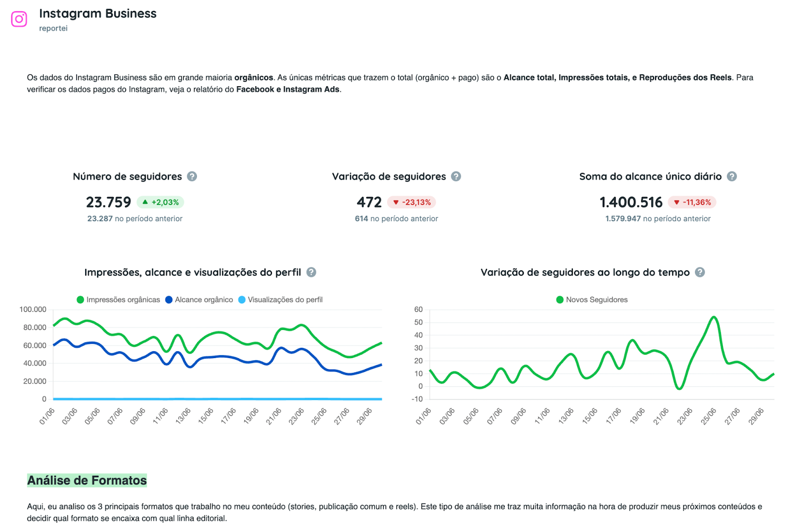
Task: Toggle Impressões orgânicas legend series
Action: click(x=118, y=299)
